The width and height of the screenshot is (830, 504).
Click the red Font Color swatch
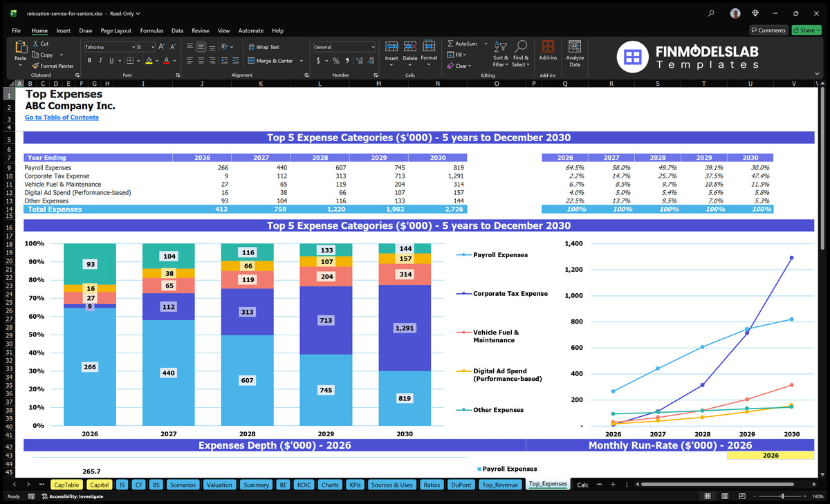click(166, 61)
